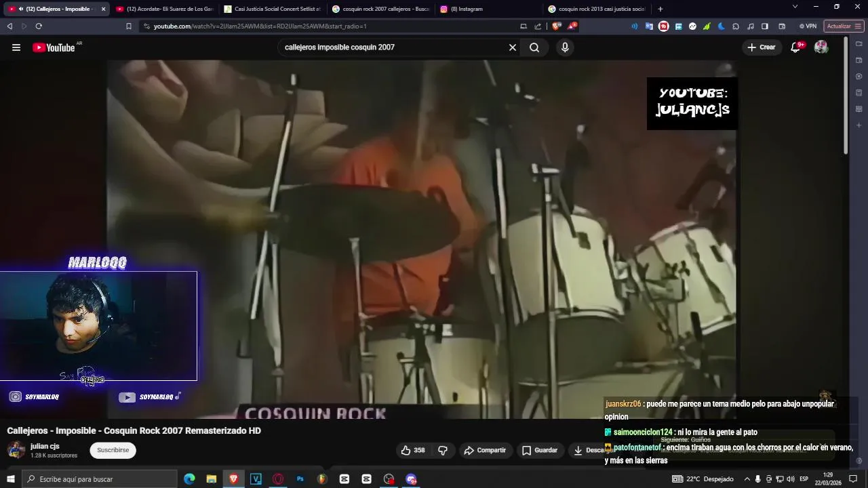Open the Brave wallet icon
This screenshot has height=488, width=868.
click(782, 26)
